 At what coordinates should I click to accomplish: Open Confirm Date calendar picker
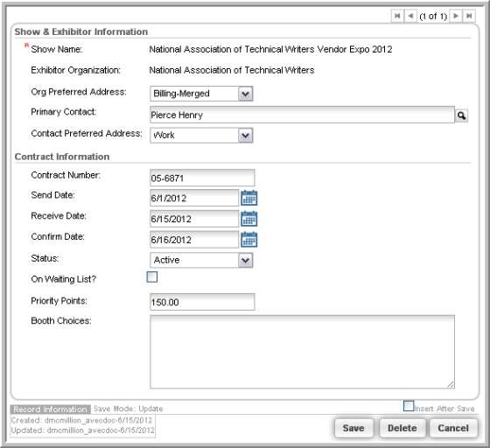point(249,240)
